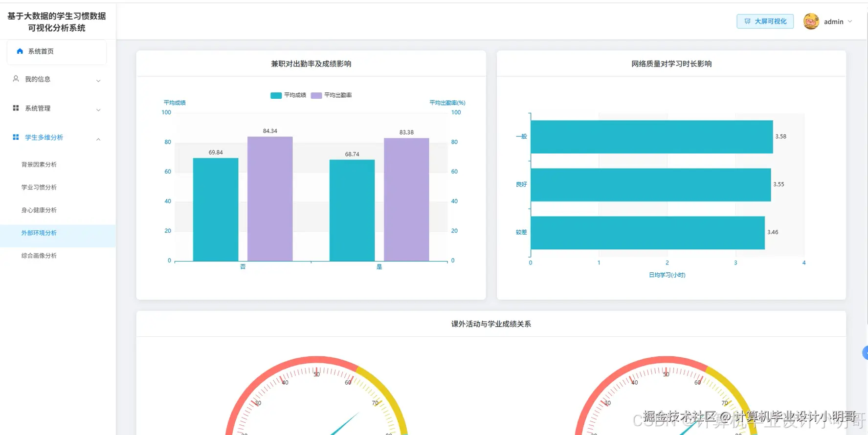Click the 一般 horizontal bar (3.58)
The height and width of the screenshot is (435, 868).
652,137
